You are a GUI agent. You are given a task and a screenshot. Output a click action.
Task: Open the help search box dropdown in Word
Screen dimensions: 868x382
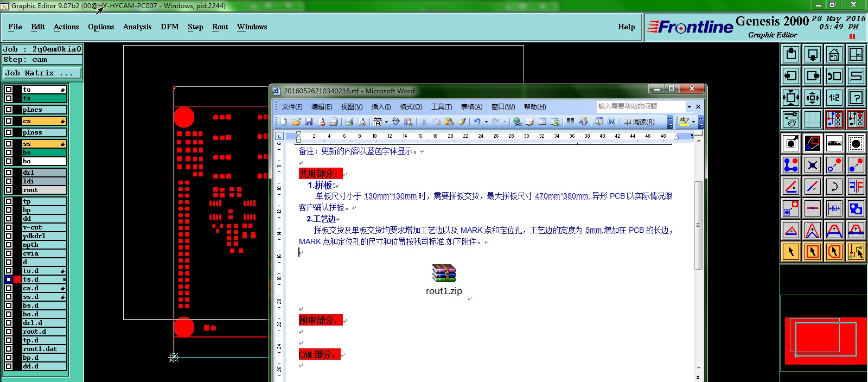pos(689,106)
